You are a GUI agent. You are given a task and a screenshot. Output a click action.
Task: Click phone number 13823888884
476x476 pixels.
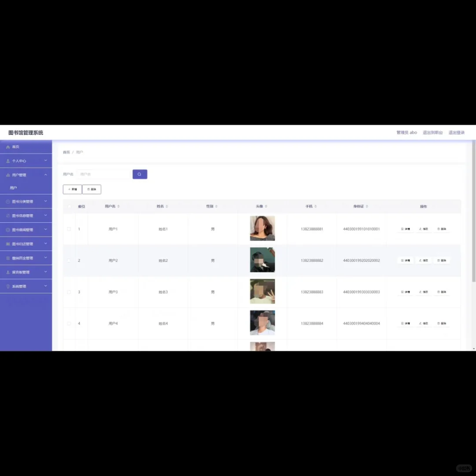pyautogui.click(x=312, y=324)
